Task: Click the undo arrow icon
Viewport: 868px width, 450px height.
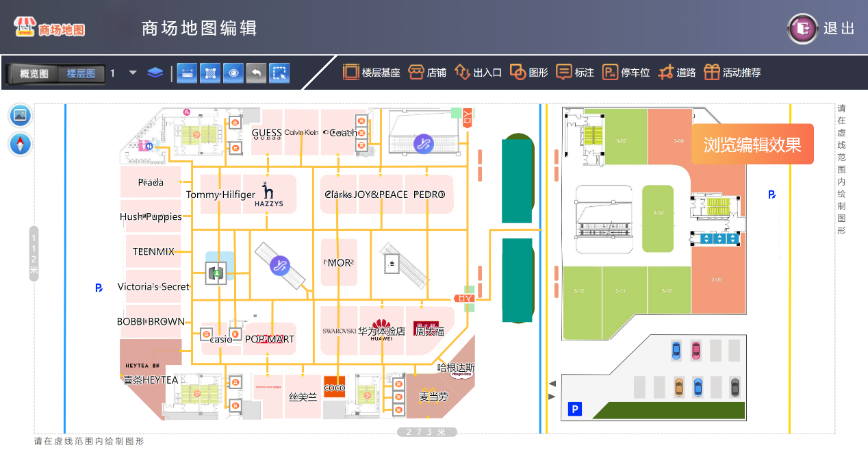Action: click(x=256, y=73)
